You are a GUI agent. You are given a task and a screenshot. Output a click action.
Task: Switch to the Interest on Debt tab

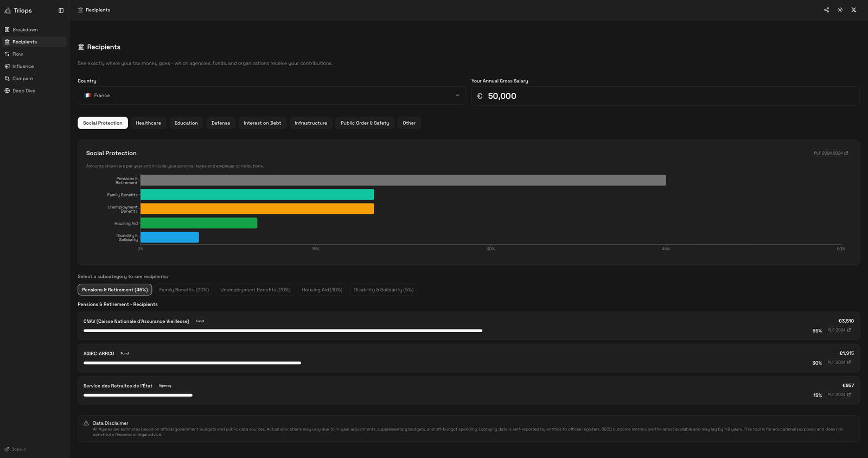[x=262, y=123]
